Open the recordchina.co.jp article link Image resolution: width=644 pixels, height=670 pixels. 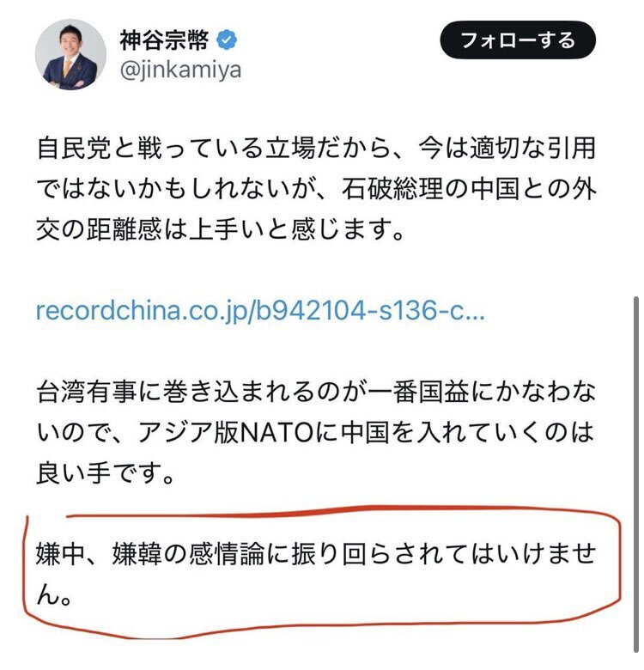click(x=260, y=310)
